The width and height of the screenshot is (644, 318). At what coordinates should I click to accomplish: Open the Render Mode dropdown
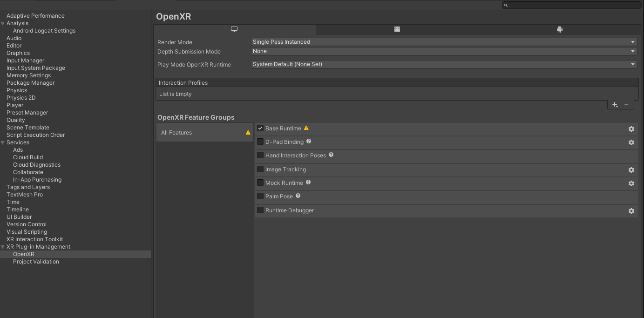[x=444, y=42]
